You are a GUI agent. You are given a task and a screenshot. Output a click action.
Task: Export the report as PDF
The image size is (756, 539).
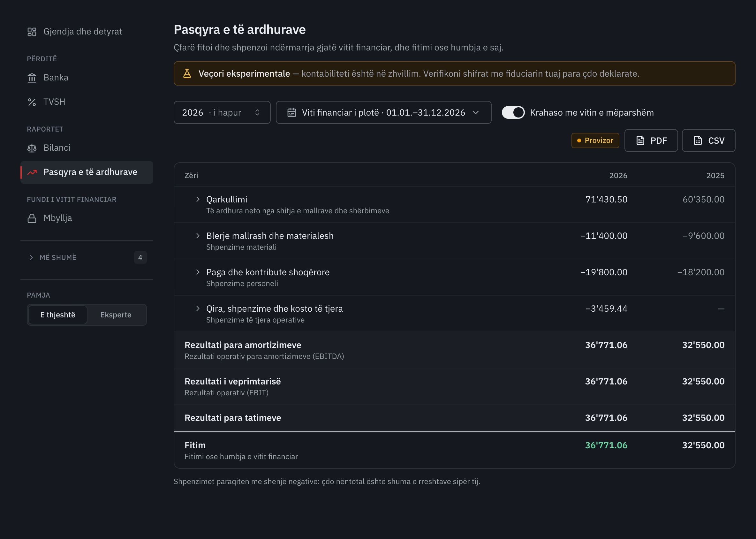click(651, 140)
